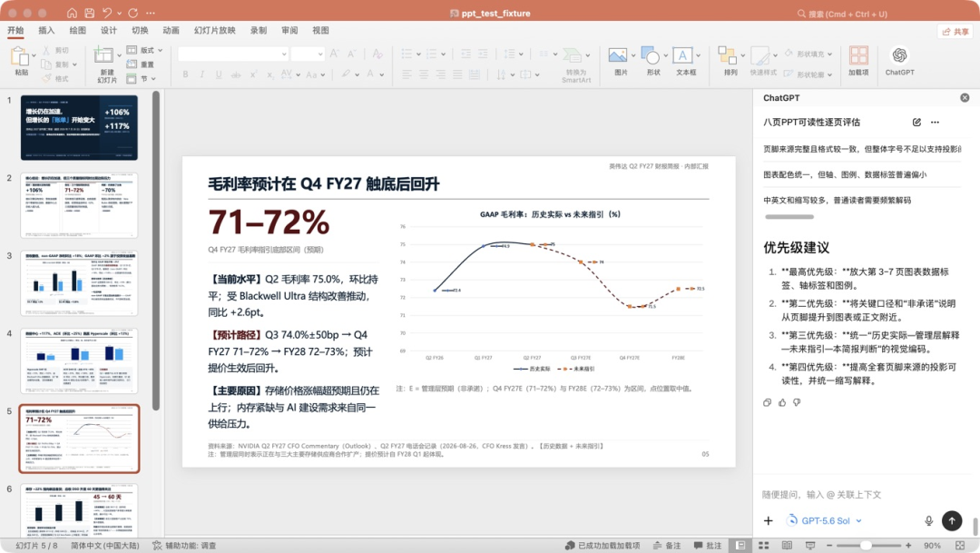Toggle Normal view in the status bar
The height and width of the screenshot is (553, 980).
tap(740, 546)
